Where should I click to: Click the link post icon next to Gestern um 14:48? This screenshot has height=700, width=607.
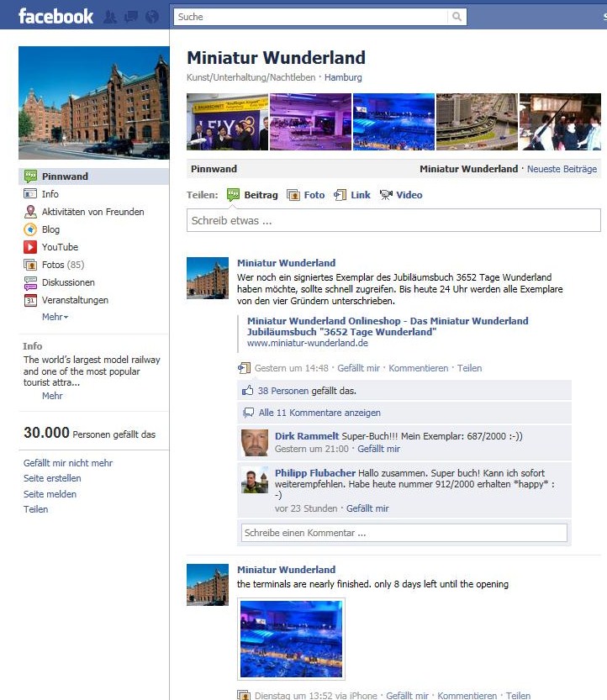tap(244, 368)
